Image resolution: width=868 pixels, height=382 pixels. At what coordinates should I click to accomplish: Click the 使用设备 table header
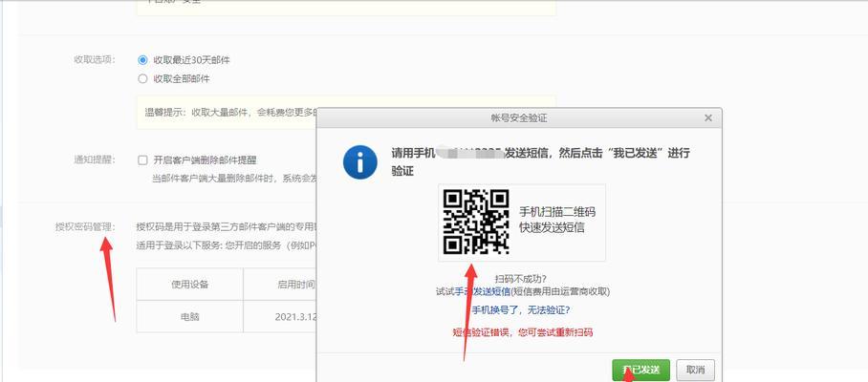[190, 285]
